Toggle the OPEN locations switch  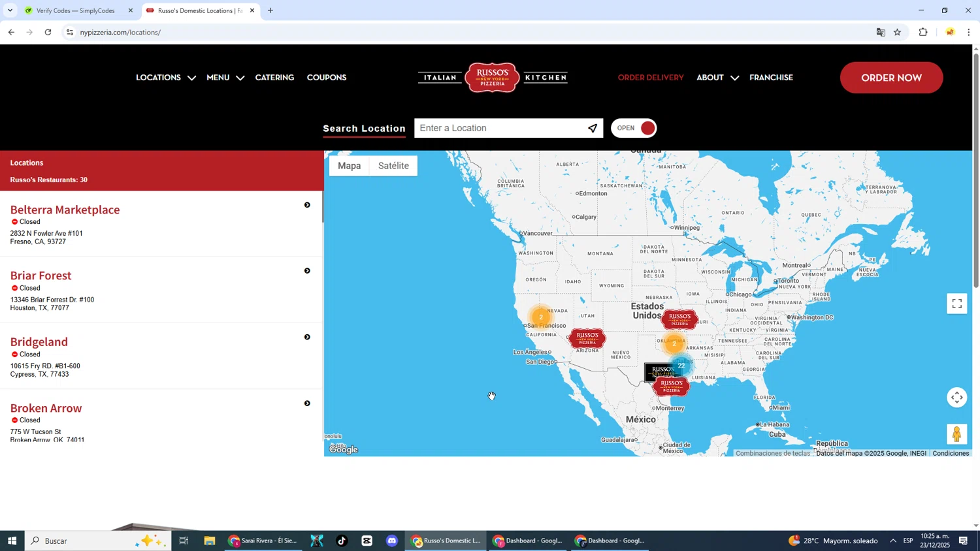coord(634,129)
